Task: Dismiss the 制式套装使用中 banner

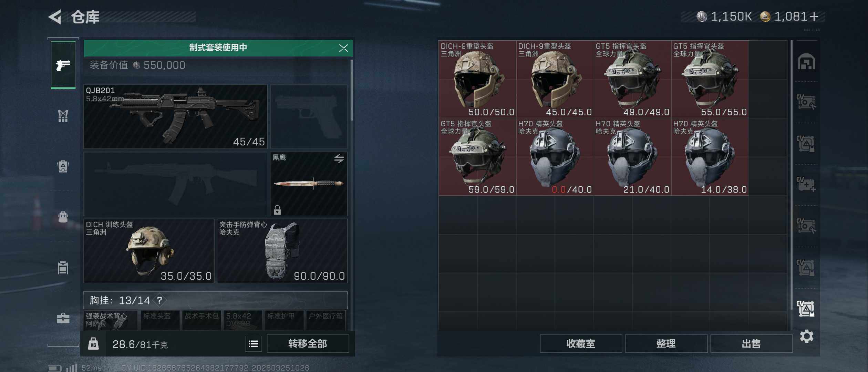Action: pyautogui.click(x=343, y=48)
